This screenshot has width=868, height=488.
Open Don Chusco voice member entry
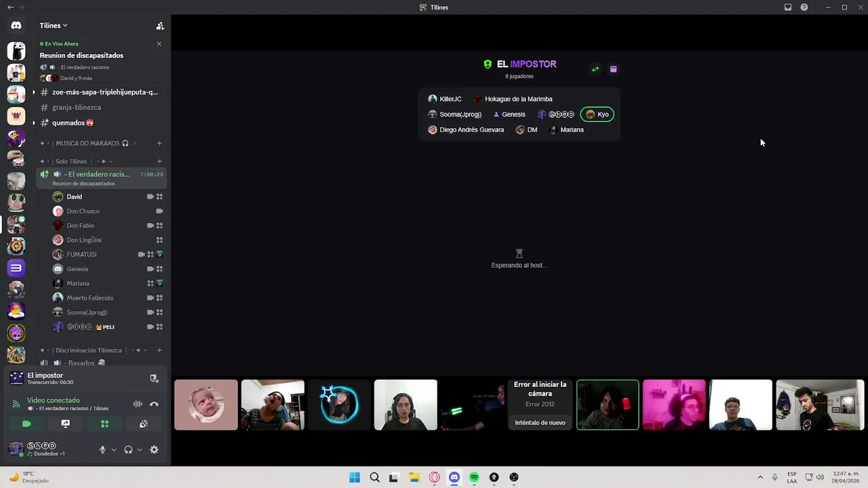point(108,211)
